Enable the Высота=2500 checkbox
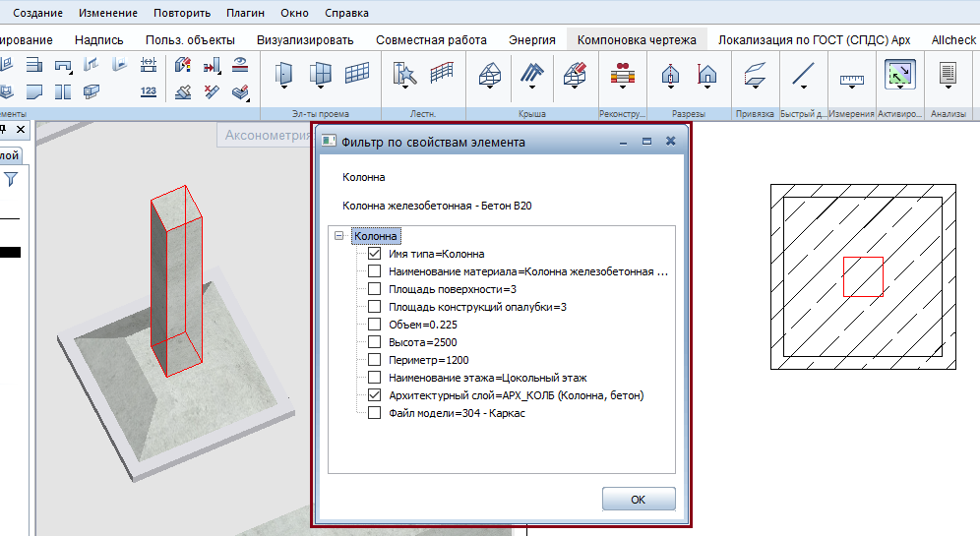The image size is (980, 536). pos(374,342)
